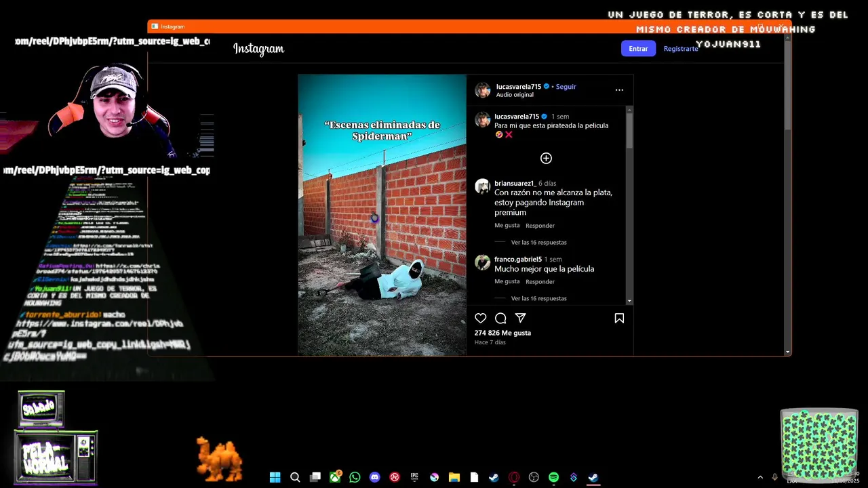This screenshot has width=868, height=488.
Task: Click the Spiderman reel video to play or pause
Action: (382, 215)
